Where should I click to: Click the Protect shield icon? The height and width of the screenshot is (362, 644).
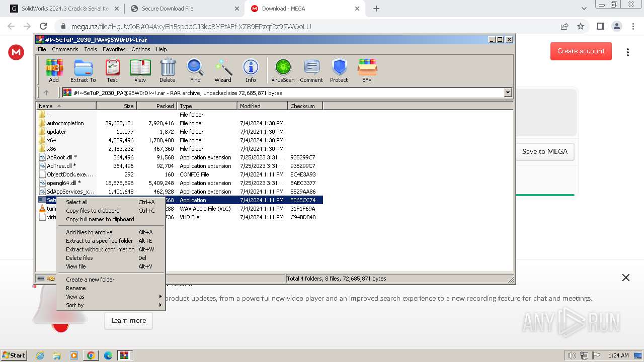[x=339, y=70]
